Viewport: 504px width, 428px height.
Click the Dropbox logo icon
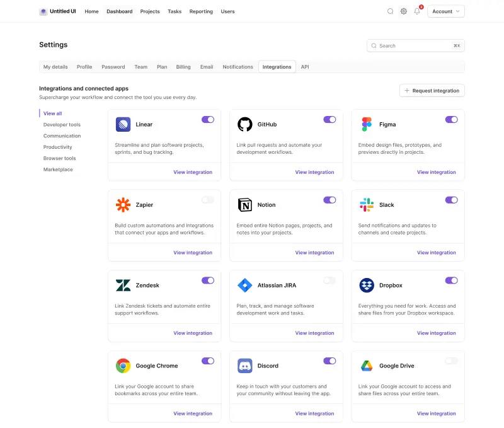pos(367,285)
